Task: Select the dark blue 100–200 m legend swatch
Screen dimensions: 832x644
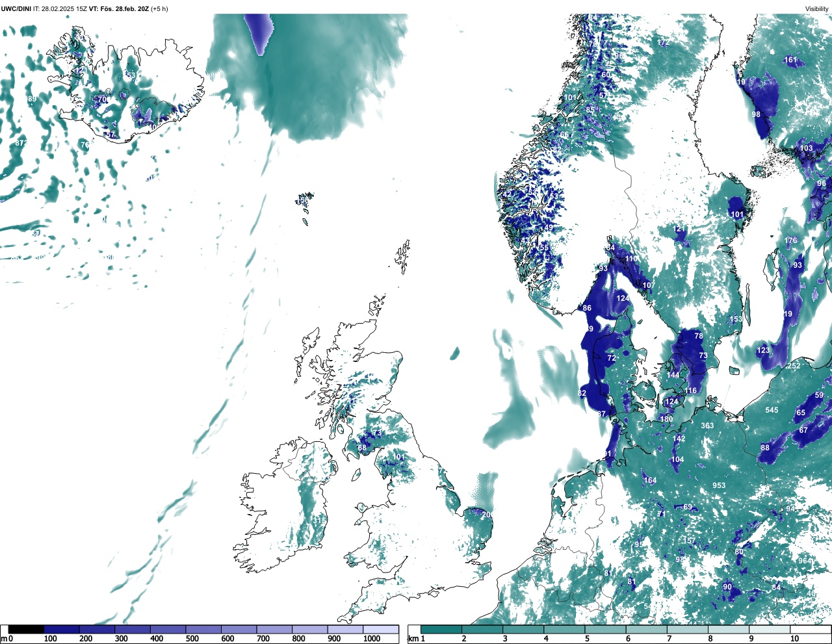Action: click(x=62, y=629)
